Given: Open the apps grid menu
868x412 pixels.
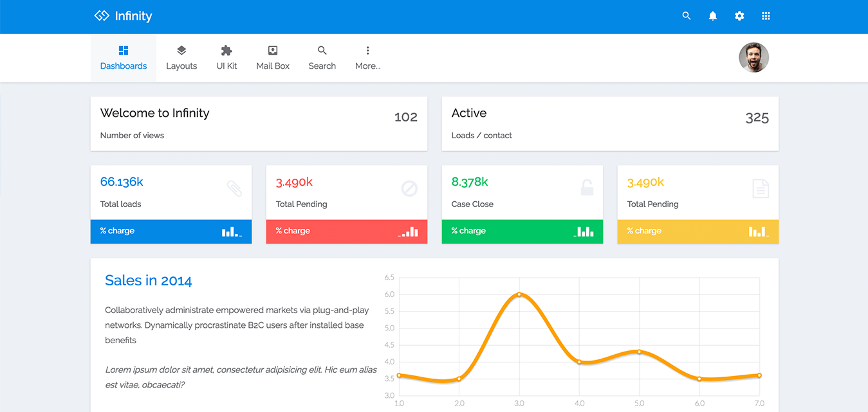Looking at the screenshot, I should click(766, 16).
